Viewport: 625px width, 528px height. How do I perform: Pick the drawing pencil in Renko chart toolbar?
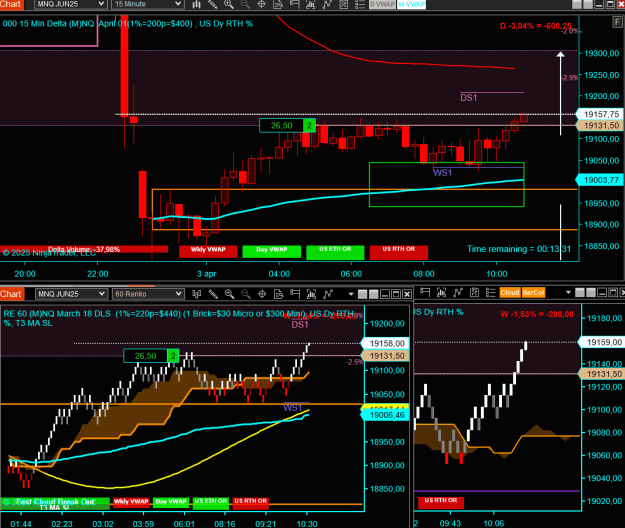(213, 294)
